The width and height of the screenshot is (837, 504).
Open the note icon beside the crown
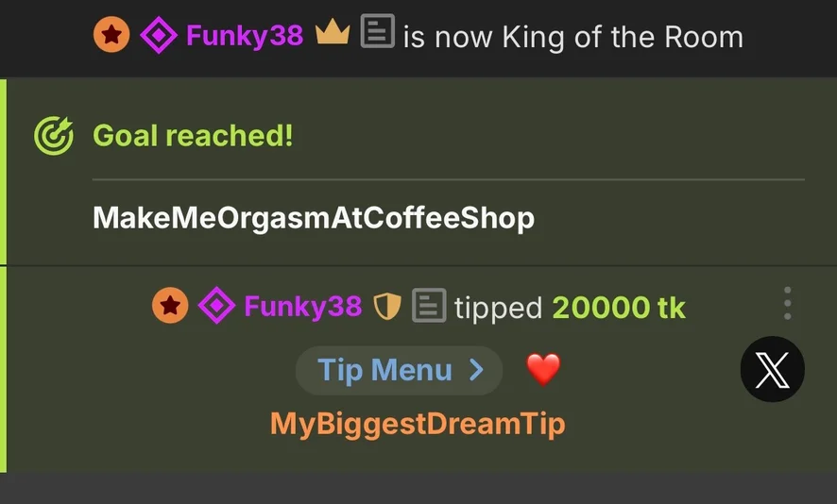(x=378, y=31)
